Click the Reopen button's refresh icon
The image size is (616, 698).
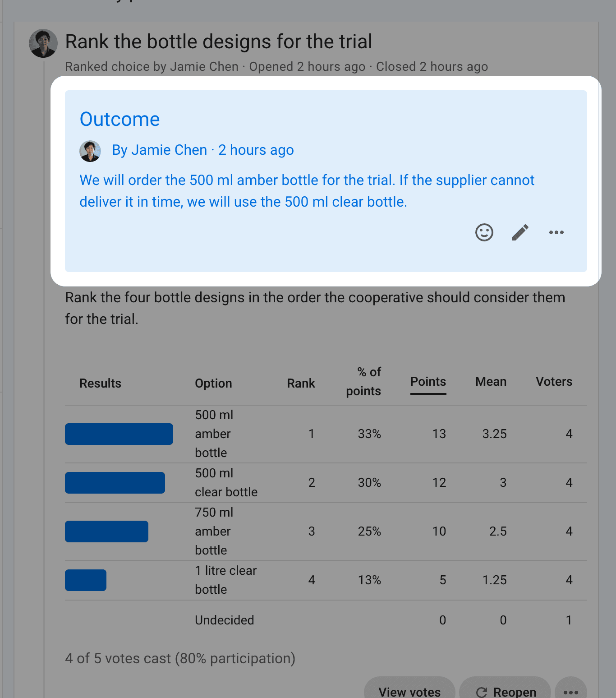click(x=482, y=692)
